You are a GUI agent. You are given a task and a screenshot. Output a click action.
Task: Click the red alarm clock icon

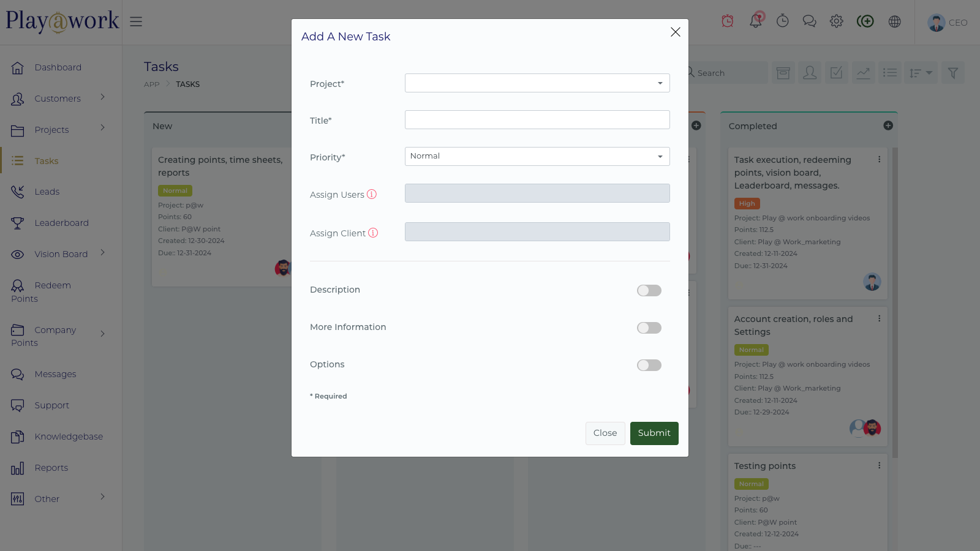[727, 21]
